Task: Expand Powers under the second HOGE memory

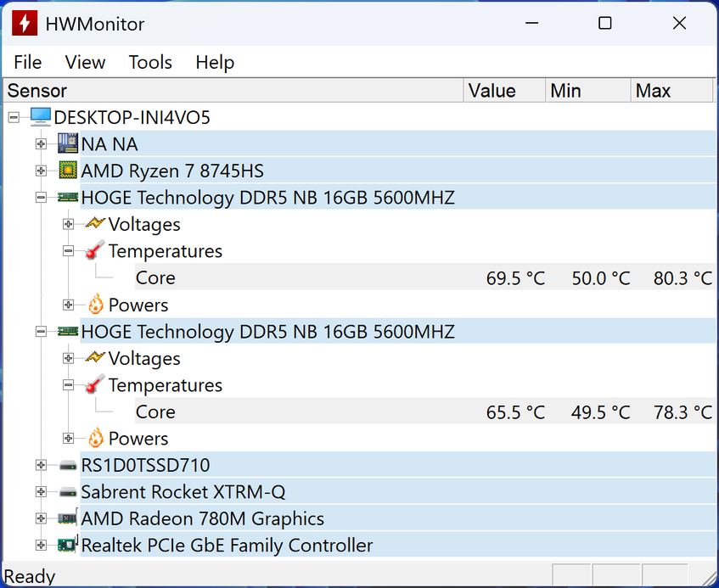Action: tap(68, 439)
